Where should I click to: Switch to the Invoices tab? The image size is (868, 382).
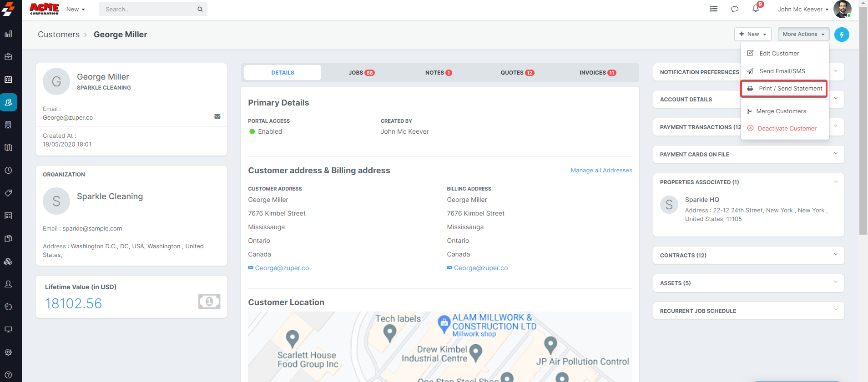point(597,73)
